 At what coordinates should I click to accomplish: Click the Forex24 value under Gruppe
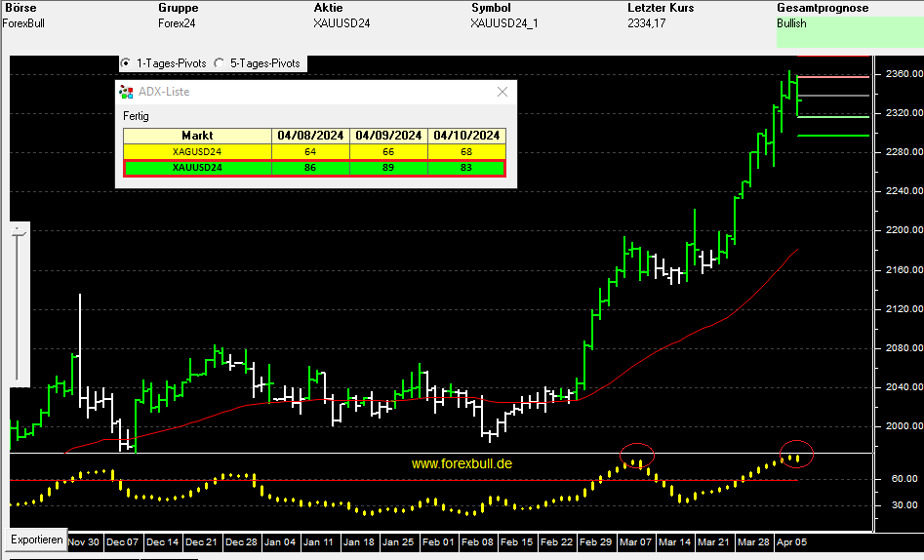[177, 23]
